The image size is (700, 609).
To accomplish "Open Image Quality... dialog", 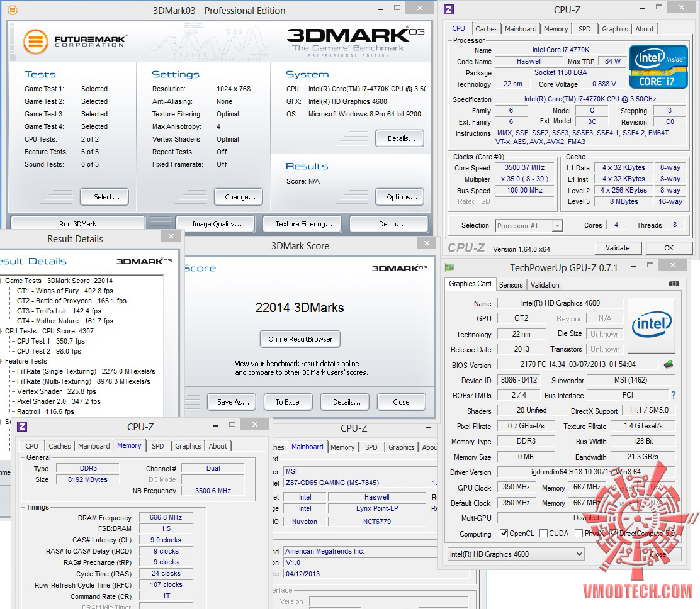I will 215,224.
